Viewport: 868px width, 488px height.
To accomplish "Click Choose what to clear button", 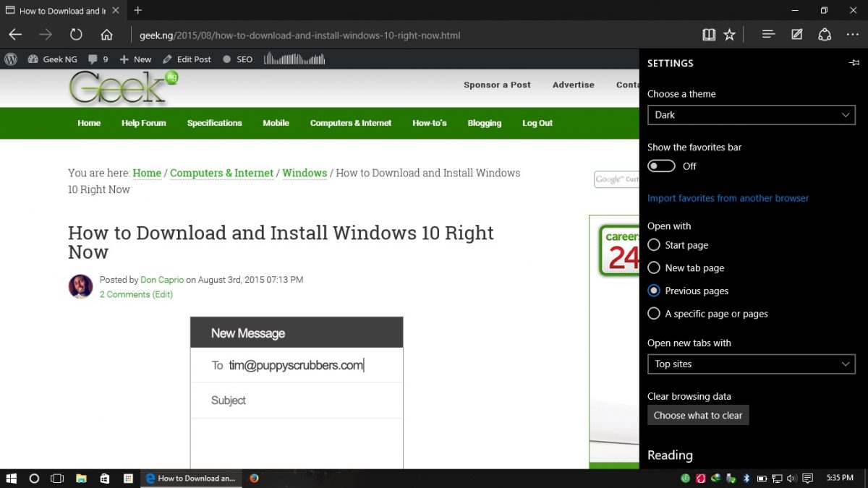I will tap(698, 416).
